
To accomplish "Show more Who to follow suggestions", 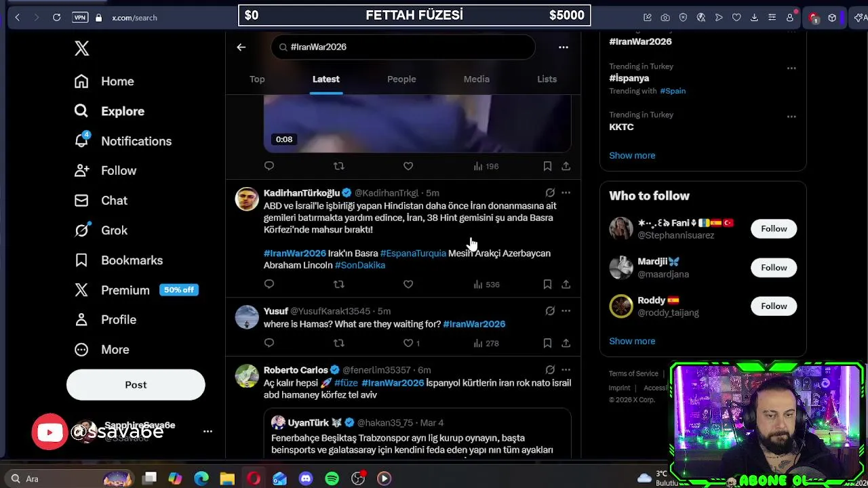I will pyautogui.click(x=632, y=342).
